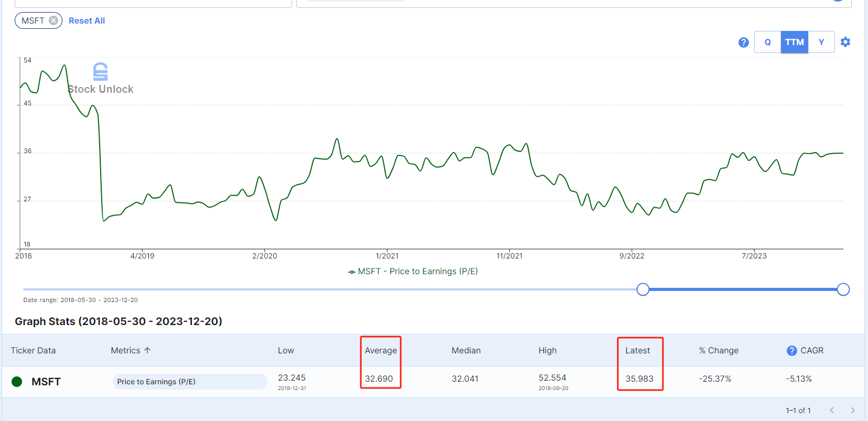Viewport: 868px width, 421px height.
Task: Sort by Metrics column arrow
Action: pos(147,350)
